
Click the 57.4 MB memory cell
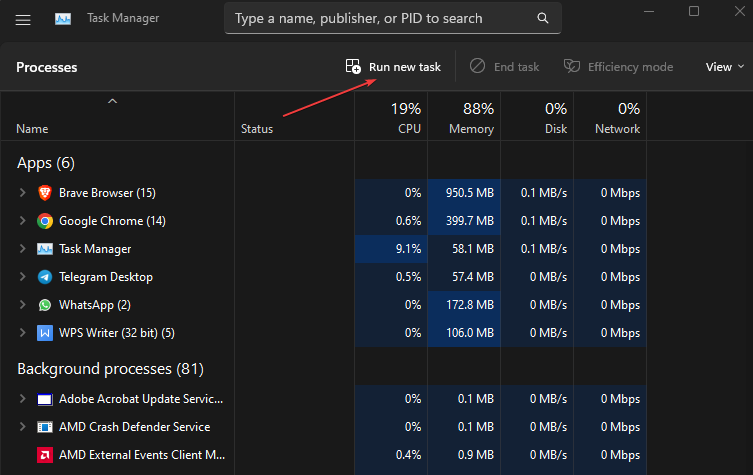click(464, 277)
